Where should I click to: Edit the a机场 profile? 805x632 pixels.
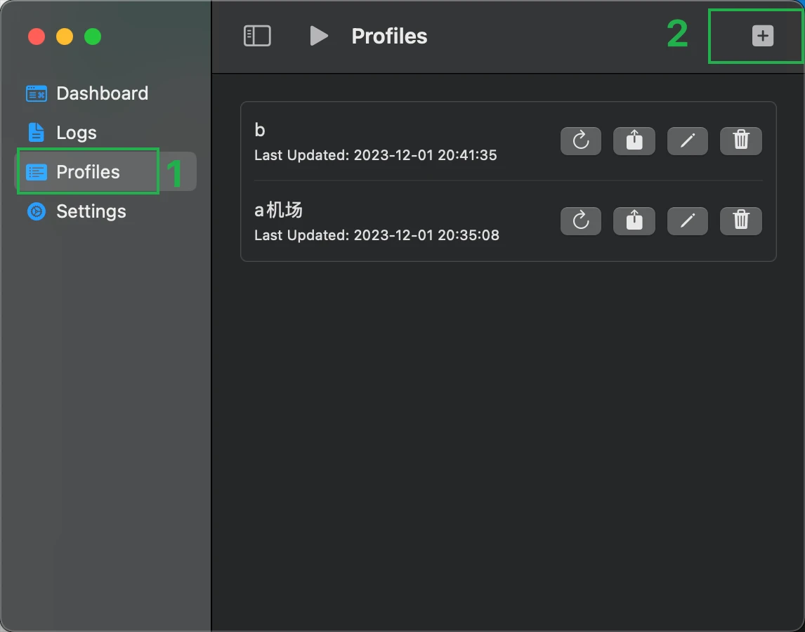(x=687, y=220)
